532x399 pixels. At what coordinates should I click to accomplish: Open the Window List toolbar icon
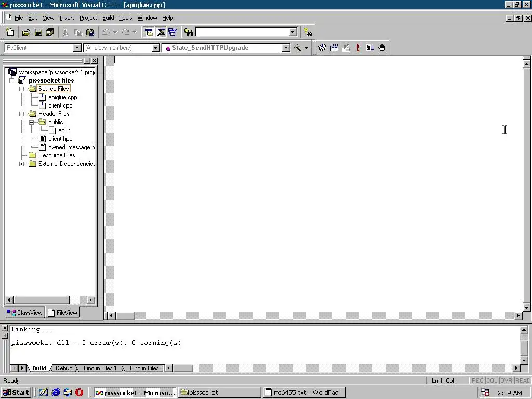click(172, 32)
